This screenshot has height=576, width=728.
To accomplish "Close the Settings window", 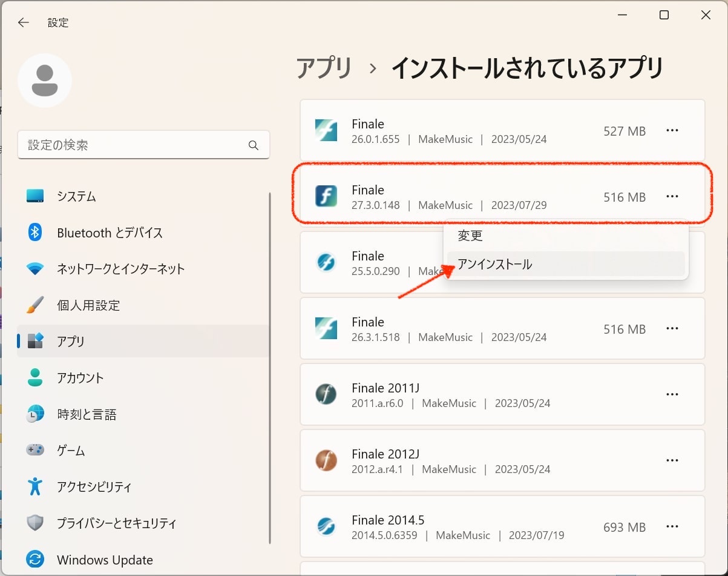I will [706, 15].
